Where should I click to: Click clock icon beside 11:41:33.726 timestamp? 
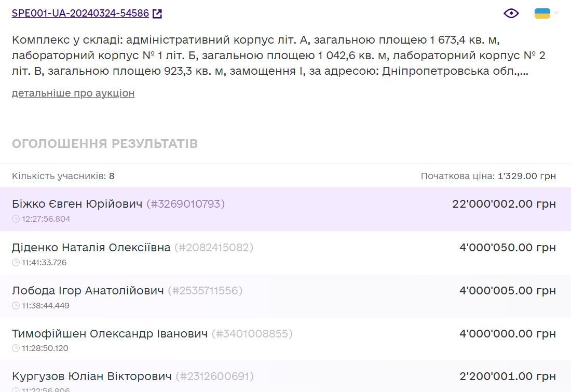click(x=16, y=263)
